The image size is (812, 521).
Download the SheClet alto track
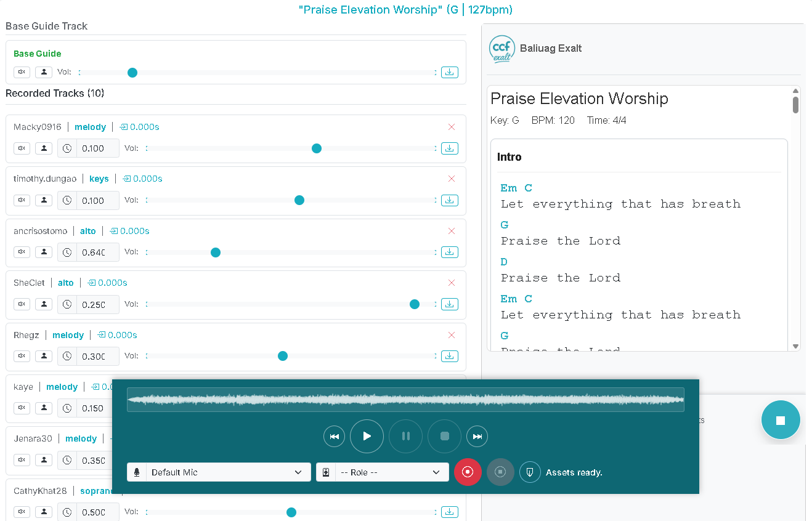point(449,304)
